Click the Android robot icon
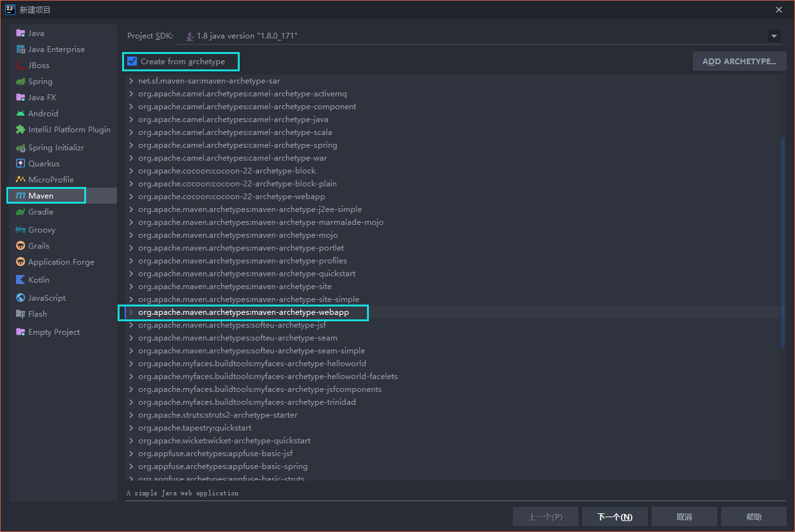The image size is (795, 532). [x=21, y=114]
